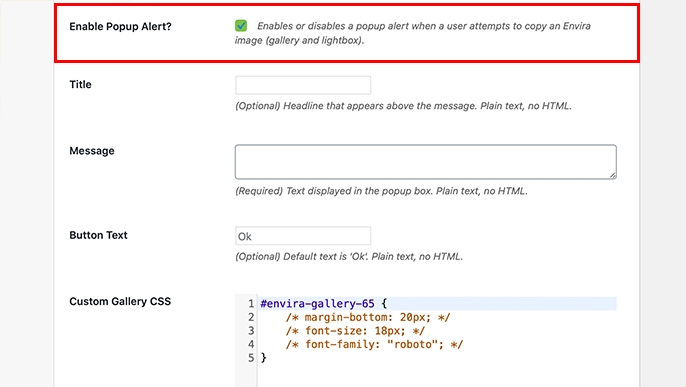686x387 pixels.
Task: Click the Title input field
Action: tap(303, 85)
